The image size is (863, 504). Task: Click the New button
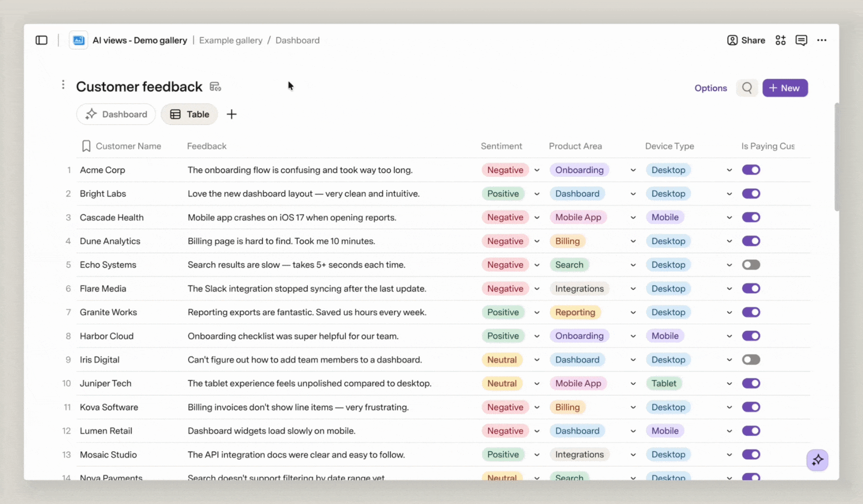pyautogui.click(x=785, y=88)
